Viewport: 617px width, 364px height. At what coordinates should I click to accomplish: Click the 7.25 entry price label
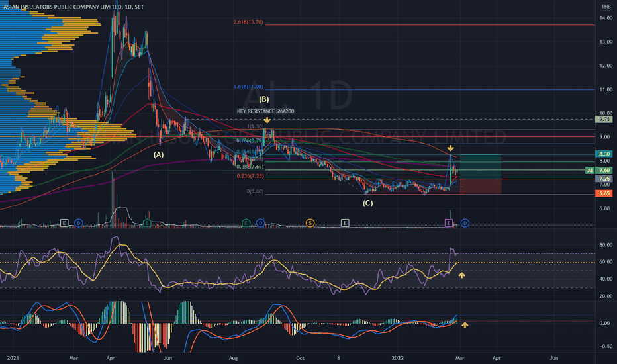pyautogui.click(x=604, y=179)
